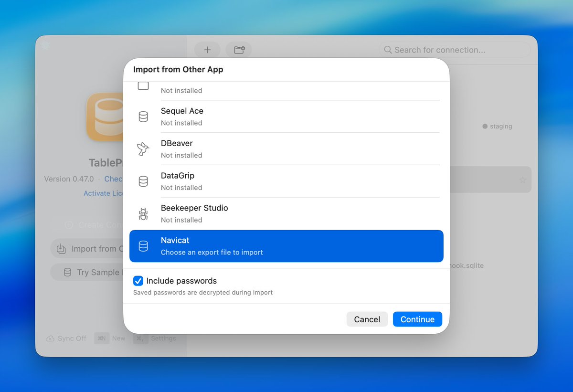Screen dimensions: 573x392
Task: Click the new folder toolbar icon
Action: click(239, 50)
